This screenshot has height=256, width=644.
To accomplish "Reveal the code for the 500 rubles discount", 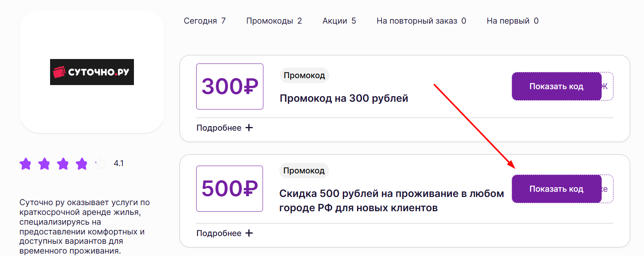I will click(x=556, y=189).
